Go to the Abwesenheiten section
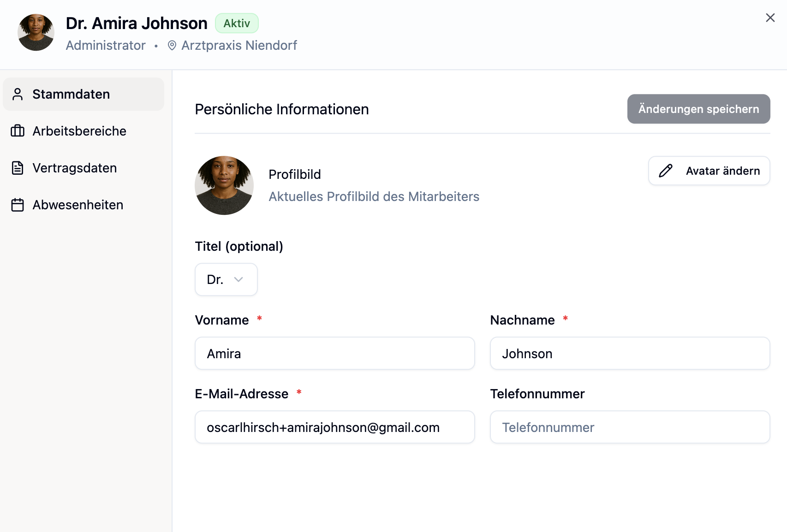 pyautogui.click(x=78, y=205)
